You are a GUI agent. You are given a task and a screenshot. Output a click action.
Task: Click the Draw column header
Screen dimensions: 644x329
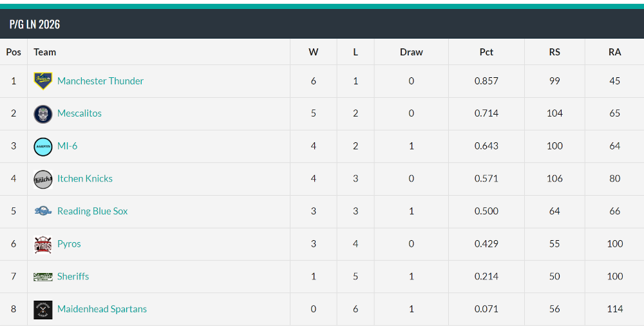411,52
